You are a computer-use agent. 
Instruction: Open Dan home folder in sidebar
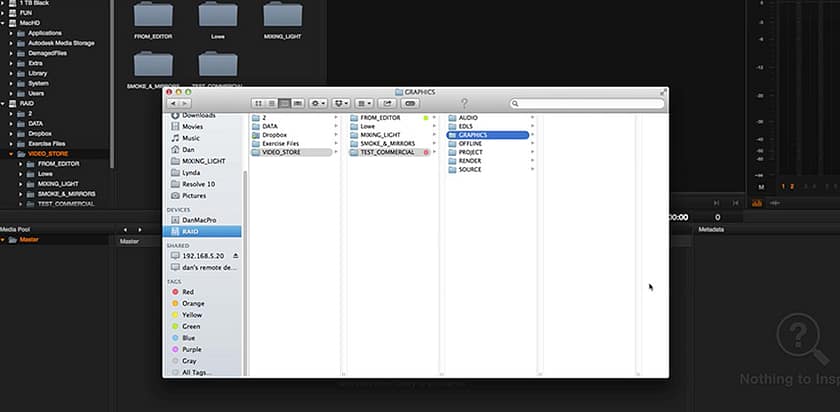183,149
